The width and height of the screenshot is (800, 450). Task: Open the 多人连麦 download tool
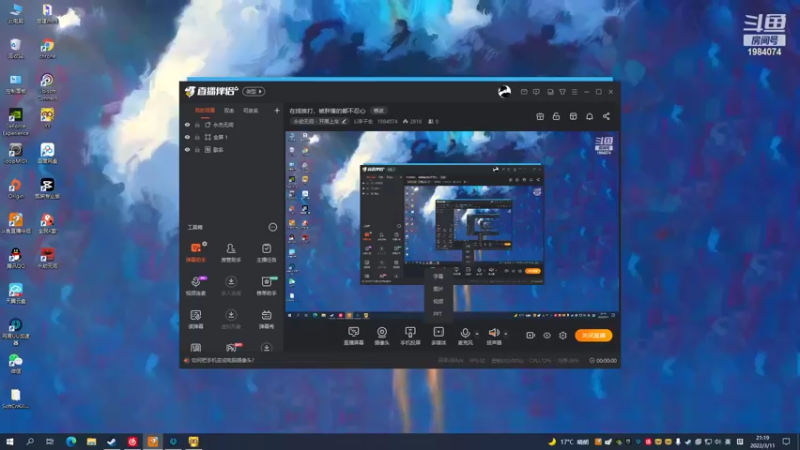pos(231,286)
